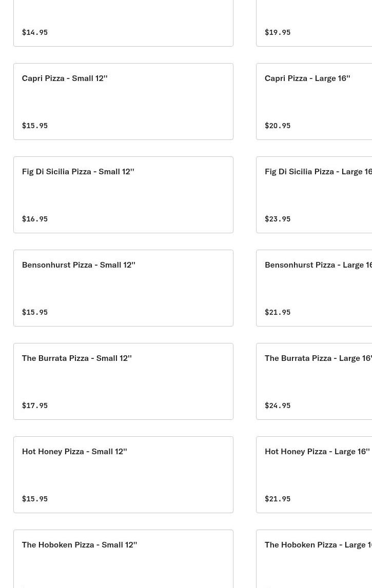Click the $20.95 price on Capri Large
Viewport: 372px width, 588px height.
click(x=278, y=126)
